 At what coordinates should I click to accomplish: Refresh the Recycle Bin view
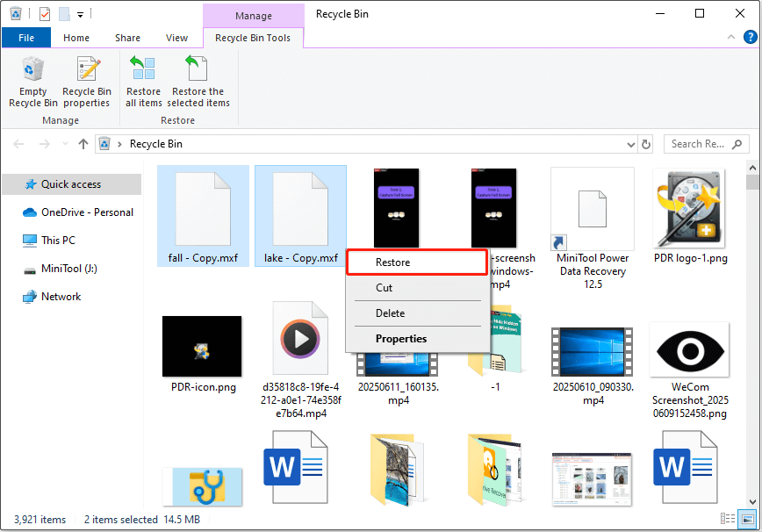pos(646,144)
